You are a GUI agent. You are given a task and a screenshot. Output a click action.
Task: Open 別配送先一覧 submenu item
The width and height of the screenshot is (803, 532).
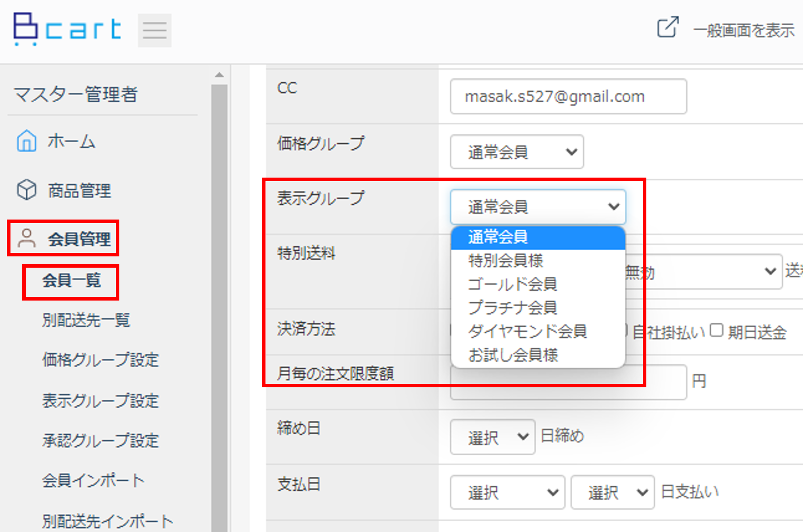point(86,320)
